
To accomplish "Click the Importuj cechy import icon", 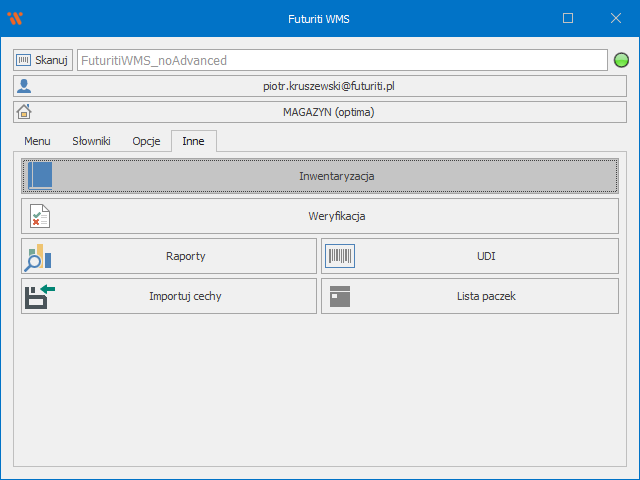I will (x=39, y=296).
